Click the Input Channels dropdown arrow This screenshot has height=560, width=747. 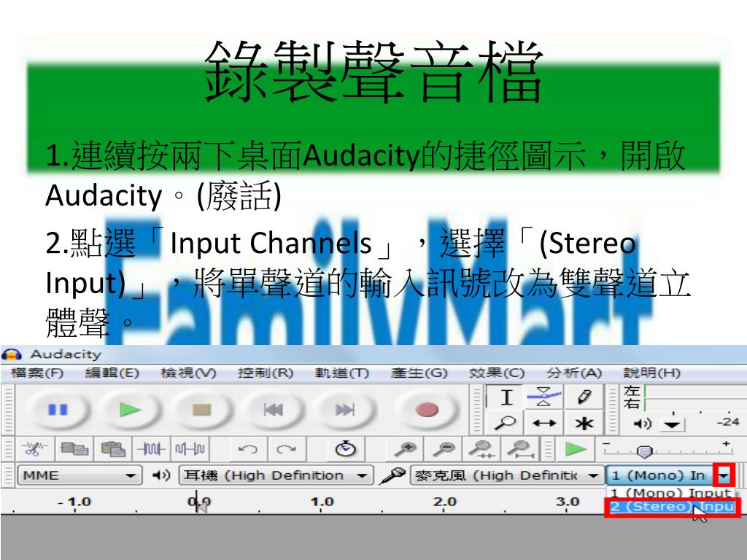tap(724, 475)
